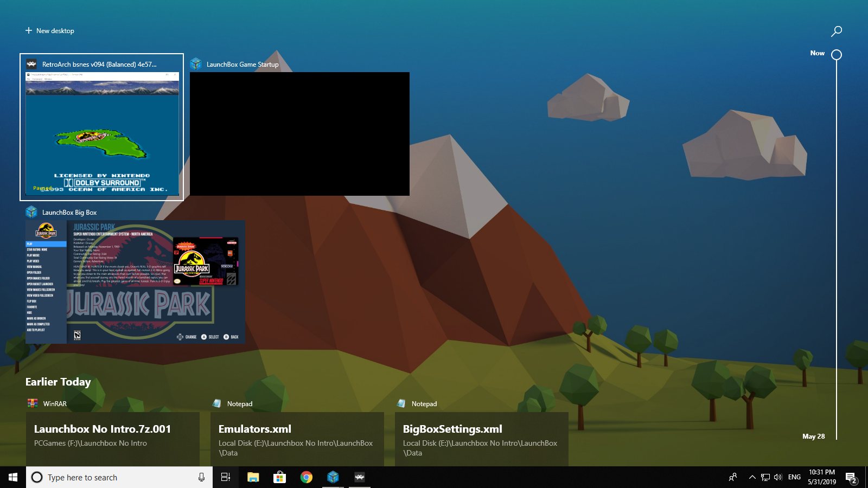Click the WinRAR label above the activity card
This screenshot has width=868, height=488.
coord(55,404)
